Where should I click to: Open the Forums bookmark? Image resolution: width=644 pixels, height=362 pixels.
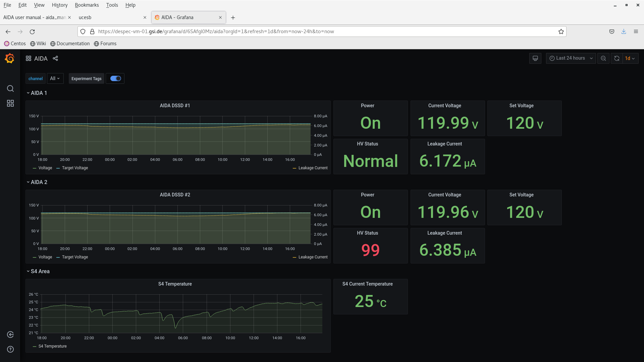coord(105,44)
